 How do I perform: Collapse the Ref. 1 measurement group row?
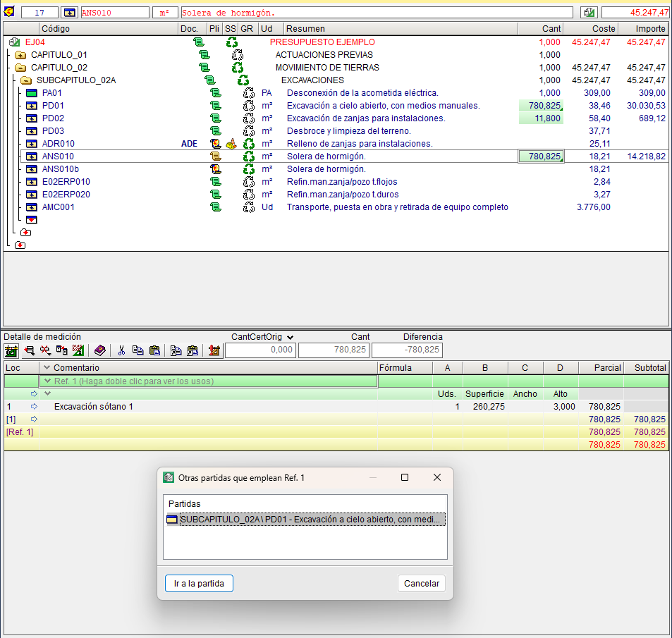pyautogui.click(x=47, y=381)
